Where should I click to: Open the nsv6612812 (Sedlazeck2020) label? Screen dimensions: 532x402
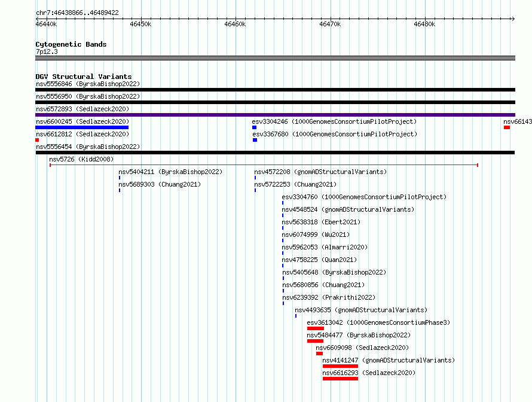[x=82, y=134]
